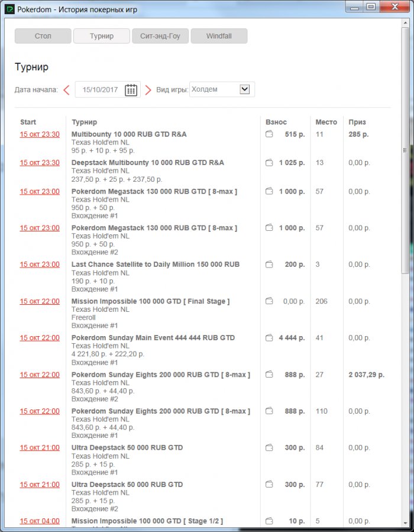
Task: Go to previous date with left arrow
Action: click(x=66, y=90)
